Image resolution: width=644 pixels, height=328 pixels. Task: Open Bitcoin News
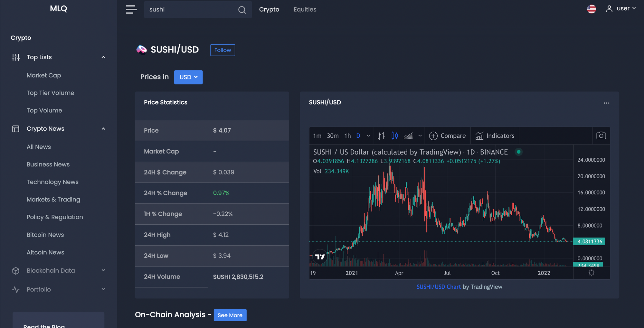[45, 235]
